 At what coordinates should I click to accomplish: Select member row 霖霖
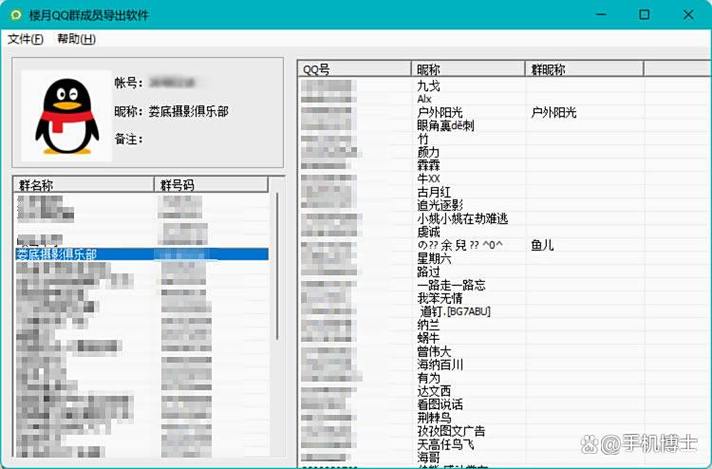pyautogui.click(x=428, y=165)
